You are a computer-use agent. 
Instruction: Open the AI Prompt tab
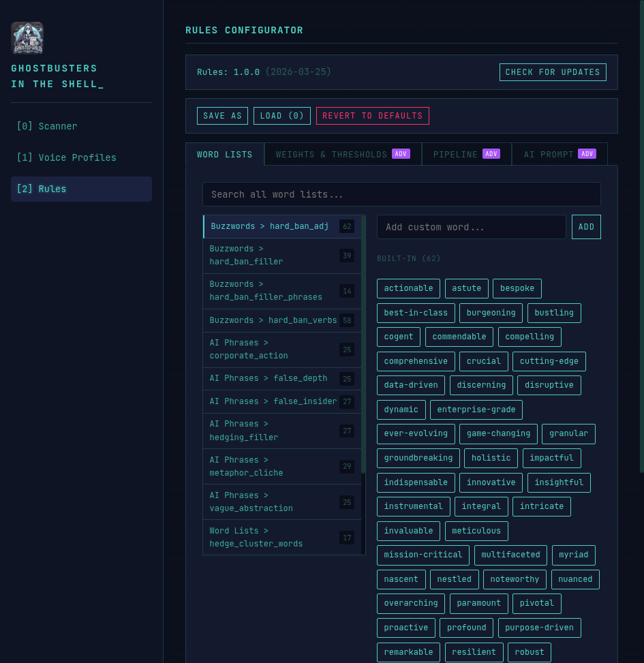click(x=560, y=154)
